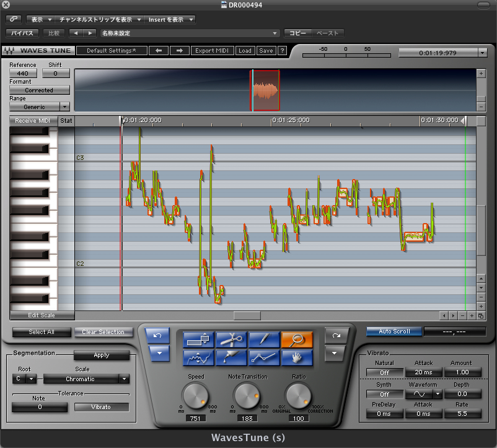Select the Zoom magnifier tool
Screen dimensions: 497x448
(297, 340)
